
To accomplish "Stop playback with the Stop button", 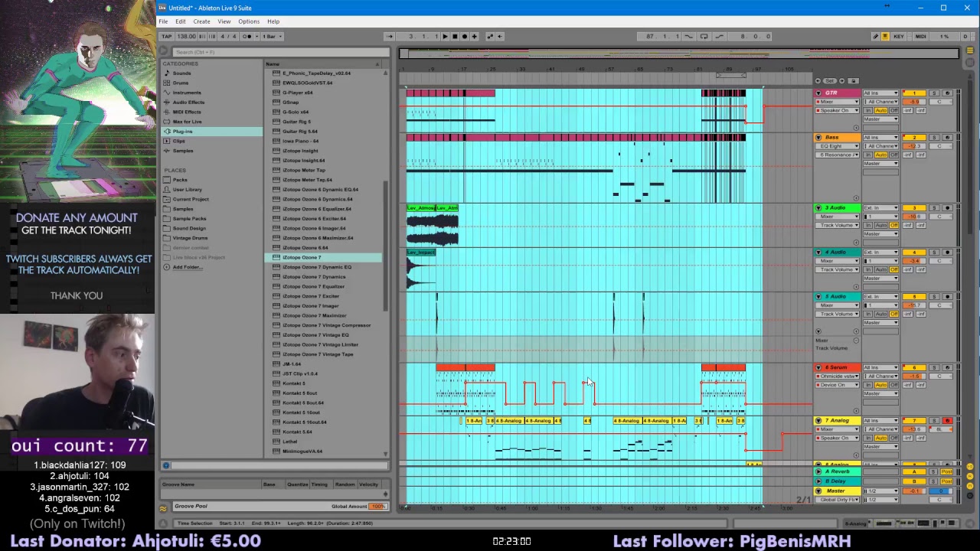I will [x=455, y=36].
